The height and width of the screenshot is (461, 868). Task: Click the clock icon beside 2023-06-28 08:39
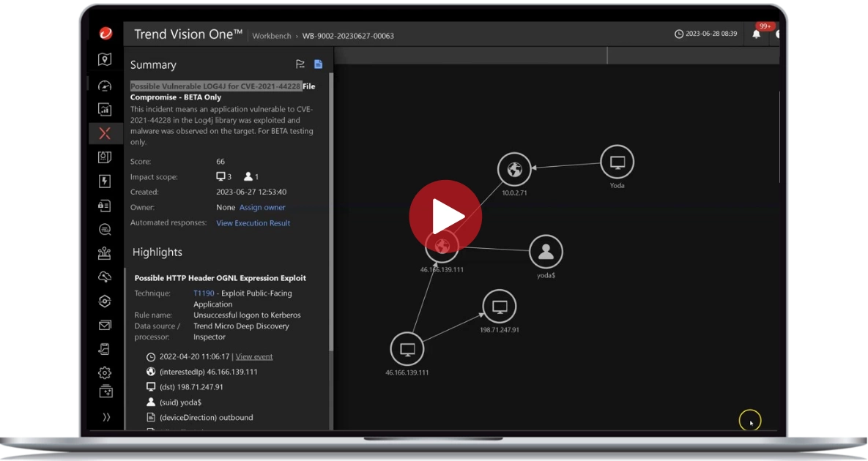[679, 34]
